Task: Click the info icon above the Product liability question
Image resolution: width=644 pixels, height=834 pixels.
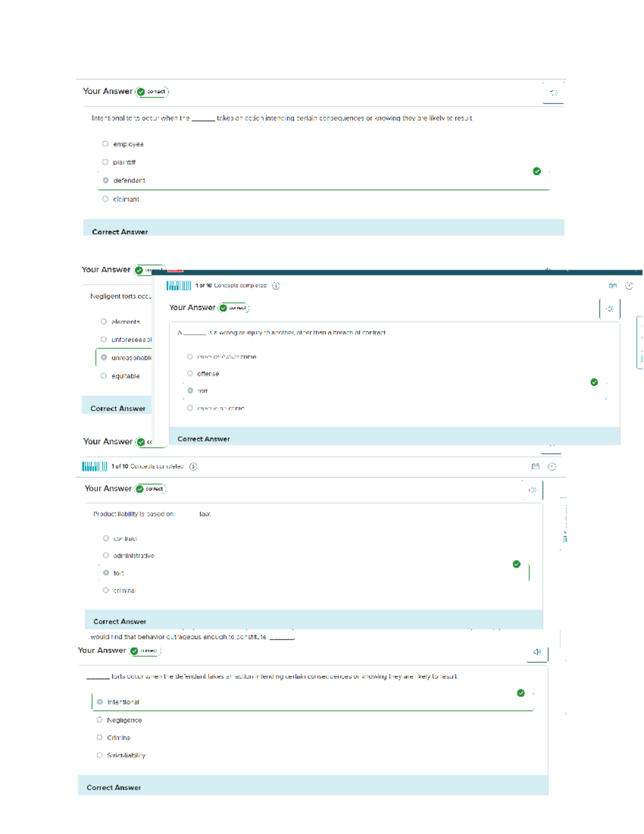Action: pos(193,466)
